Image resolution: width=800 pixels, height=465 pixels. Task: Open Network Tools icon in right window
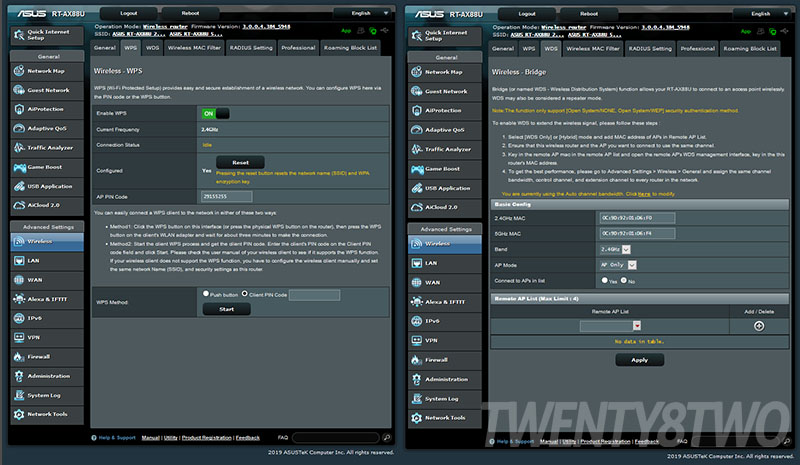[x=416, y=418]
